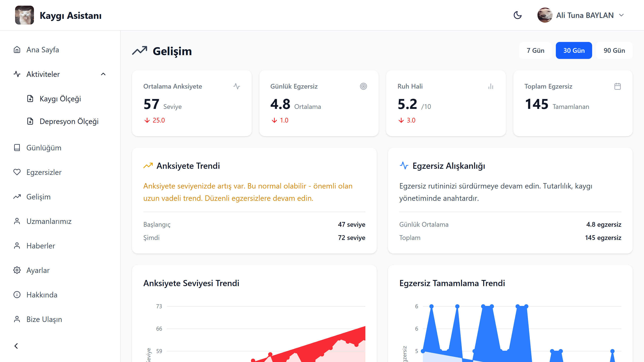Click the Ana Sayfa home icon
The image size is (644, 362).
17,50
